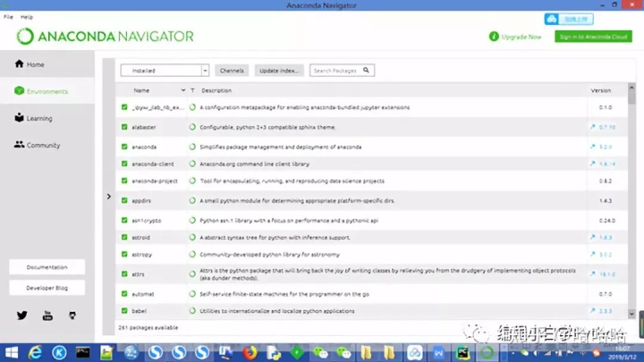Open the Community people icon
This screenshot has height=362, width=644.
[x=19, y=145]
